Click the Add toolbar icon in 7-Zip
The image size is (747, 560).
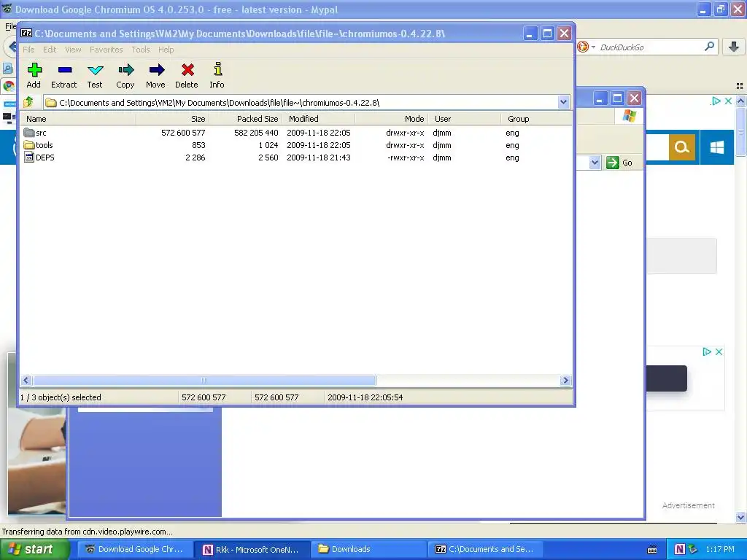(34, 71)
